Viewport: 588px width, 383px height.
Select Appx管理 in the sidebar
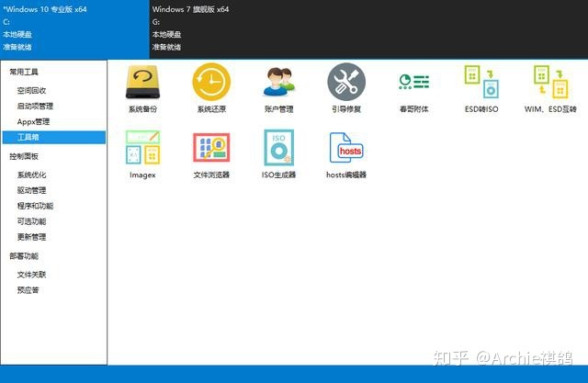(x=33, y=122)
